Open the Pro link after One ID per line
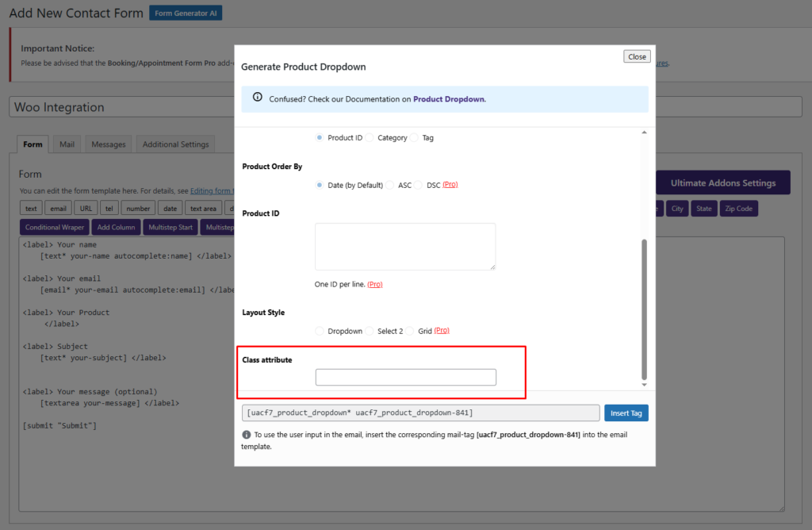 tap(375, 284)
